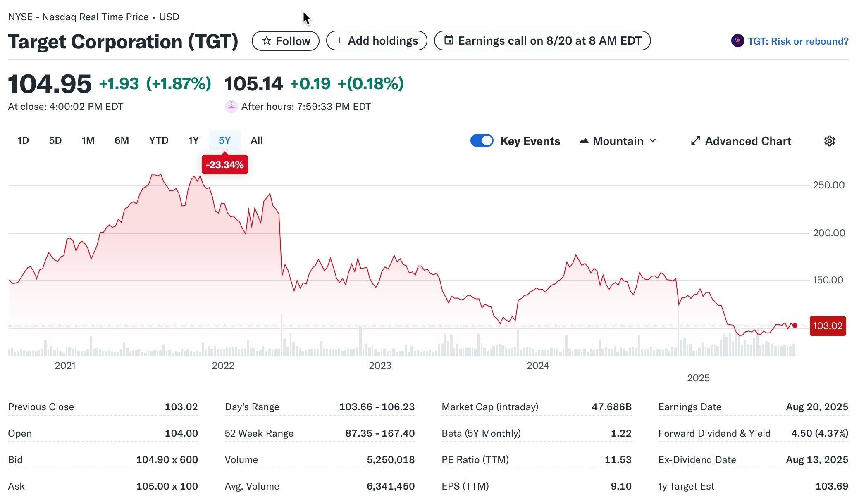Viewport: 859px width, 504px height.
Task: Expand the Mountain dropdown chevron
Action: click(x=653, y=141)
